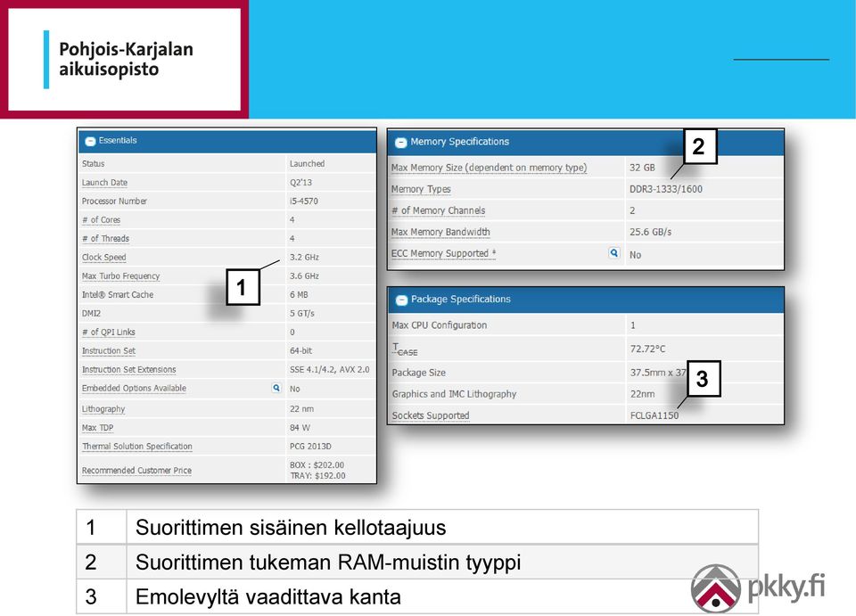Open the Thermal Solution Specification link

point(137,447)
